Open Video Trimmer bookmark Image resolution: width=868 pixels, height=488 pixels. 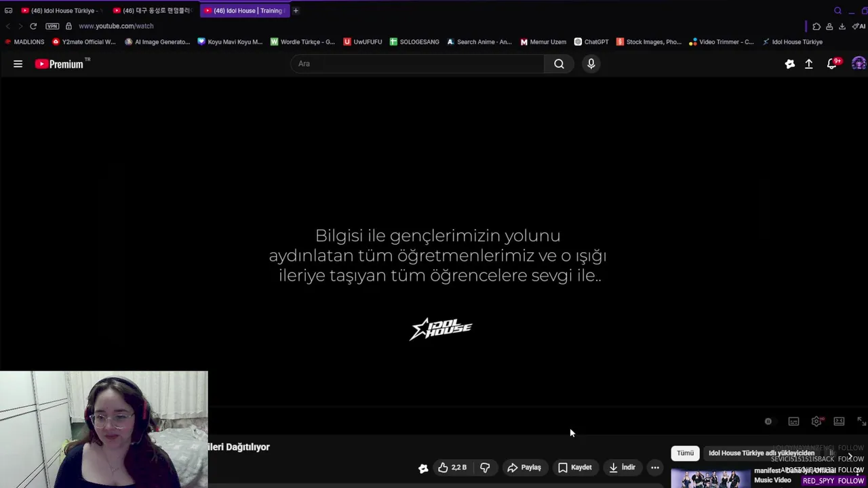click(x=722, y=42)
